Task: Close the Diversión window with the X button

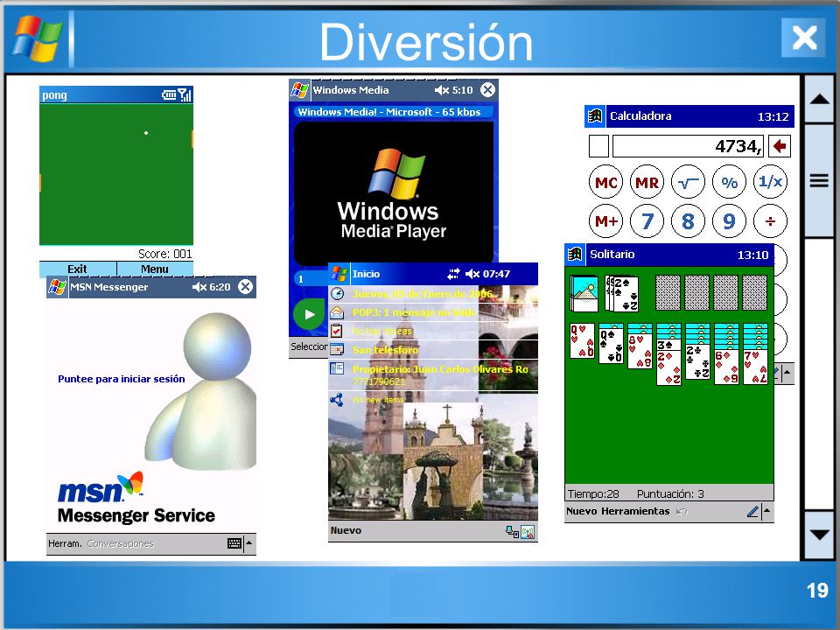Action: point(803,38)
